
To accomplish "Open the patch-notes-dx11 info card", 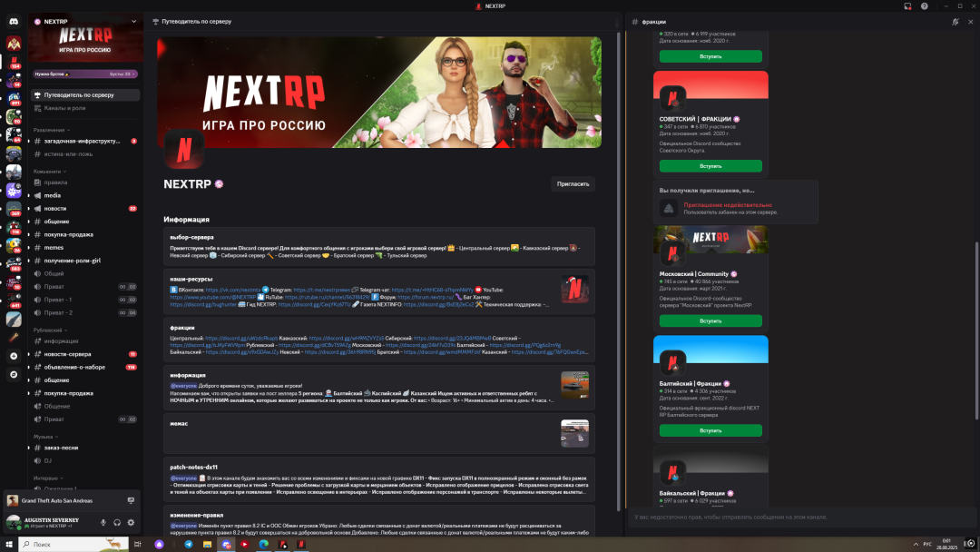I will 379,481.
